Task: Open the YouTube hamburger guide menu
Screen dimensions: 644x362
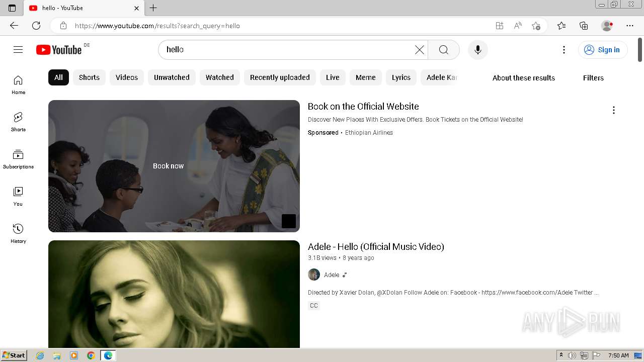Action: tap(18, 49)
